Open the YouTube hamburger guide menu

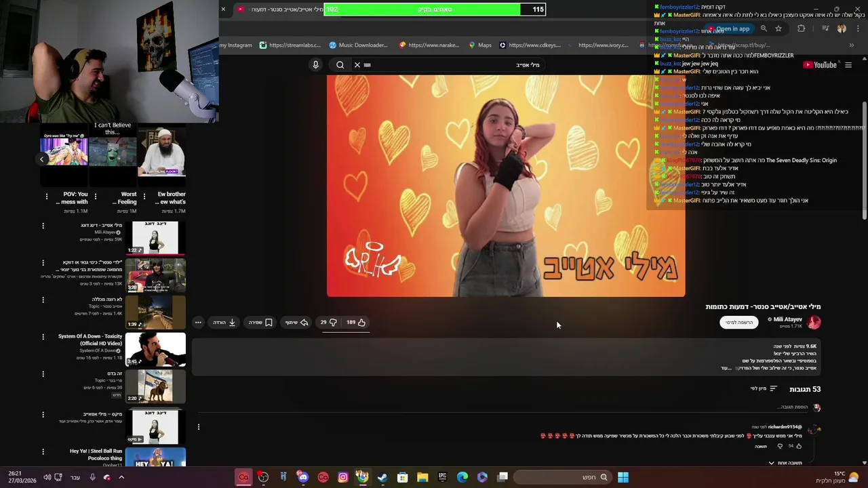848,65
